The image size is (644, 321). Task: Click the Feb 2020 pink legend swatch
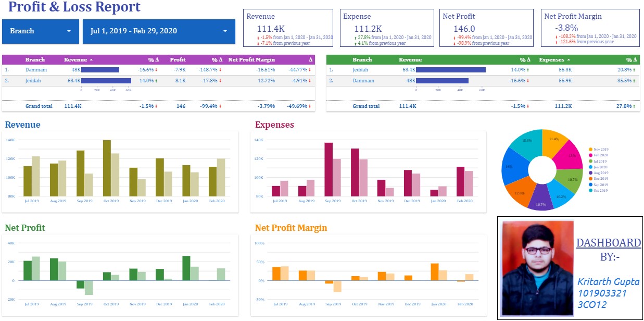[x=590, y=155]
